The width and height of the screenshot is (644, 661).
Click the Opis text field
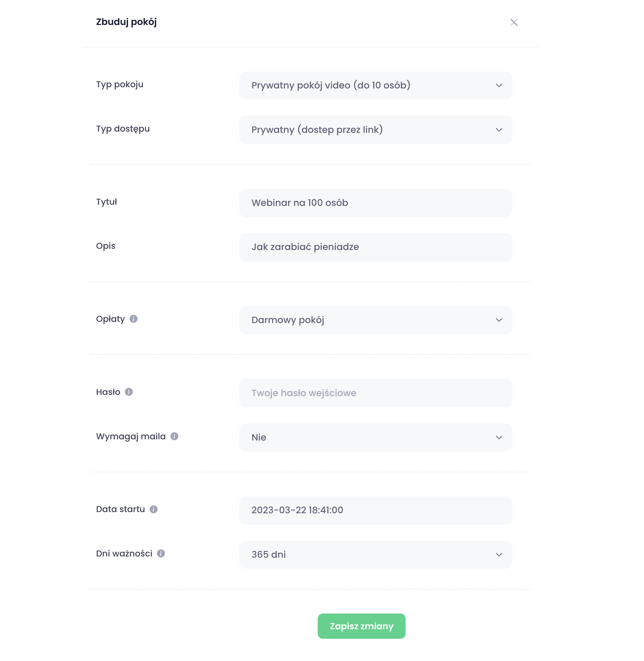click(375, 247)
